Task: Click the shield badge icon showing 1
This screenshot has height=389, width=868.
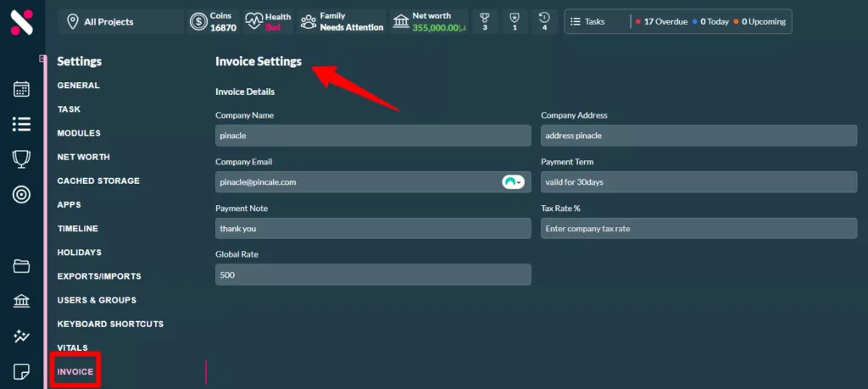Action: tap(515, 21)
